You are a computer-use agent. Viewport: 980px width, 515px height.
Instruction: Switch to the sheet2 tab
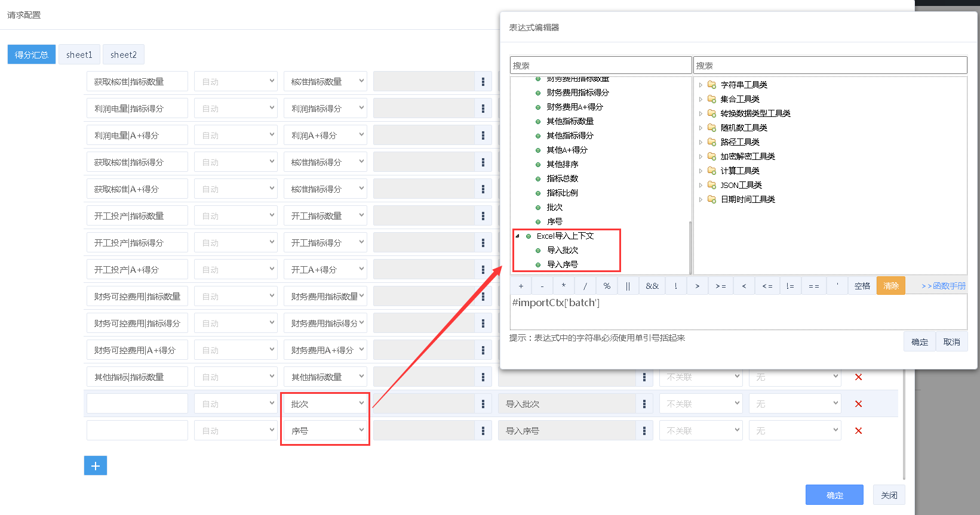123,54
